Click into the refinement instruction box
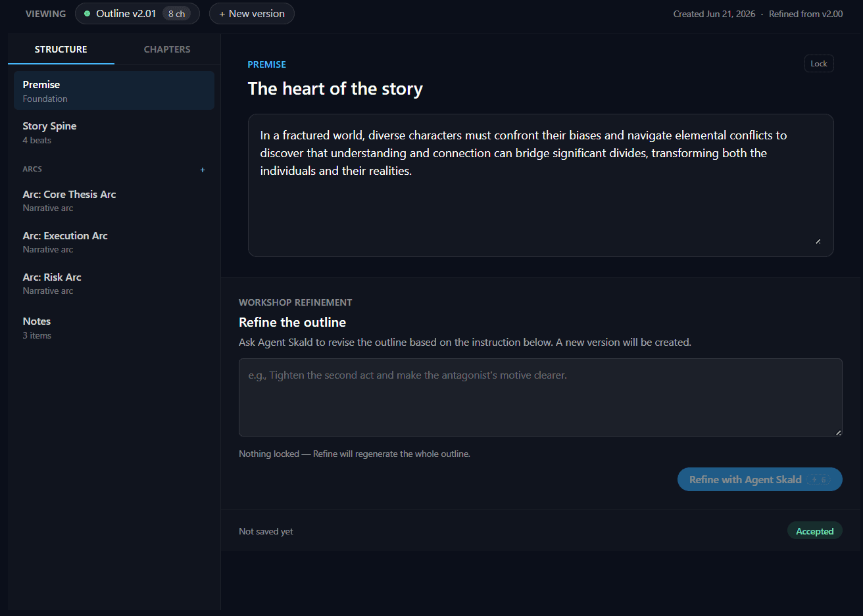Viewport: 863px width, 616px height. point(541,397)
